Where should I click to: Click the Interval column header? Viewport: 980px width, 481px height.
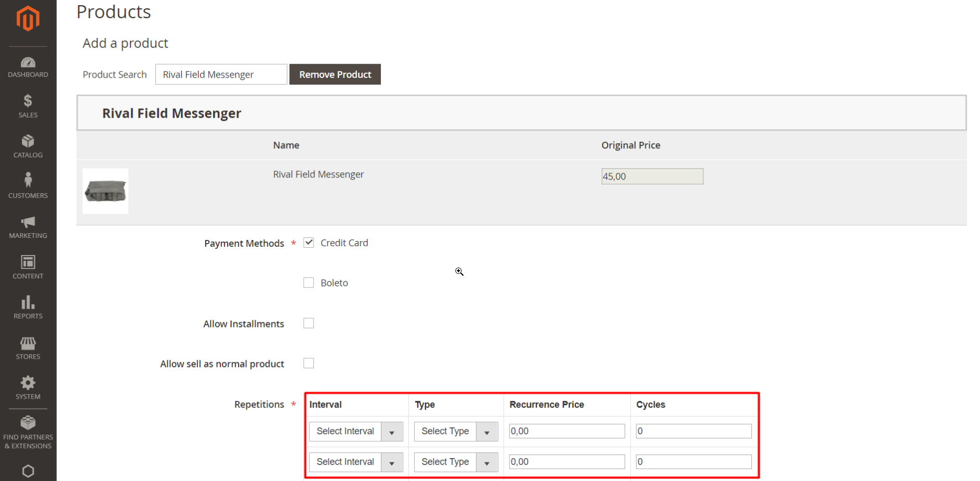click(x=326, y=404)
